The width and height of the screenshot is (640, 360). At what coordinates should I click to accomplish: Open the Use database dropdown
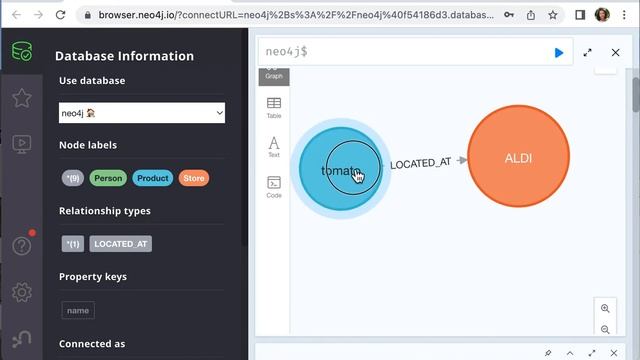pos(142,113)
